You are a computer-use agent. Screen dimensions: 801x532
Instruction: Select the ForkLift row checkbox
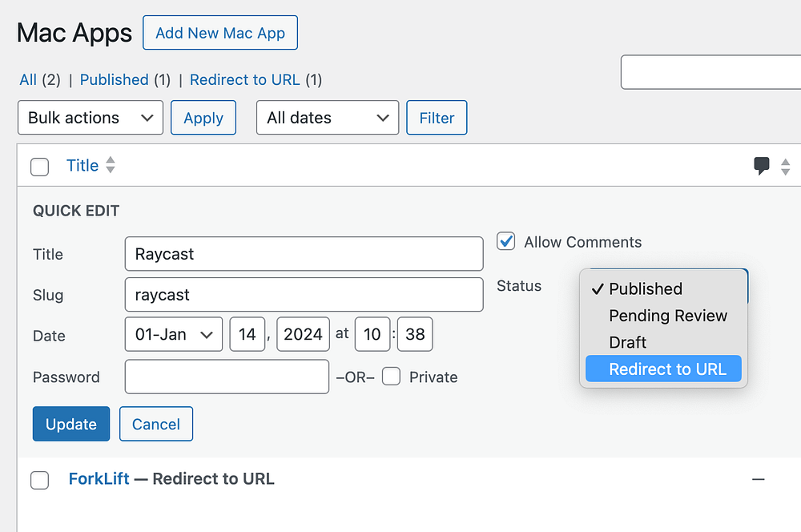[x=39, y=480]
